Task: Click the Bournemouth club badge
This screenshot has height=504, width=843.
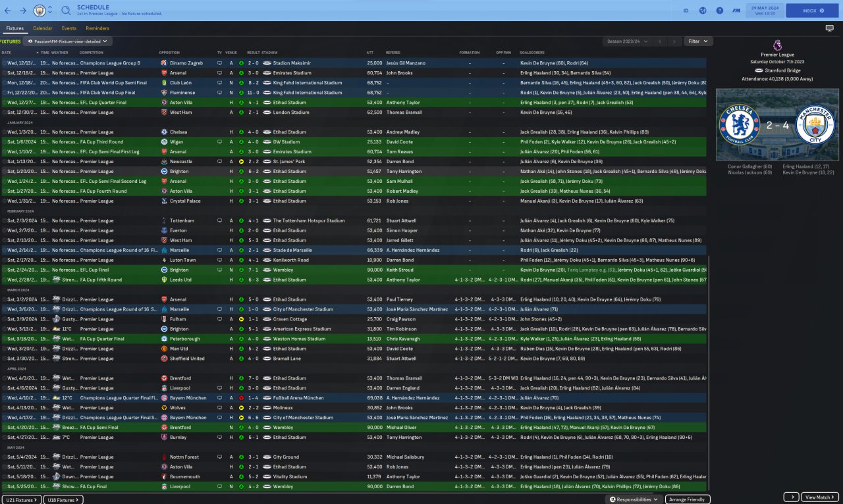Action: 164,476
